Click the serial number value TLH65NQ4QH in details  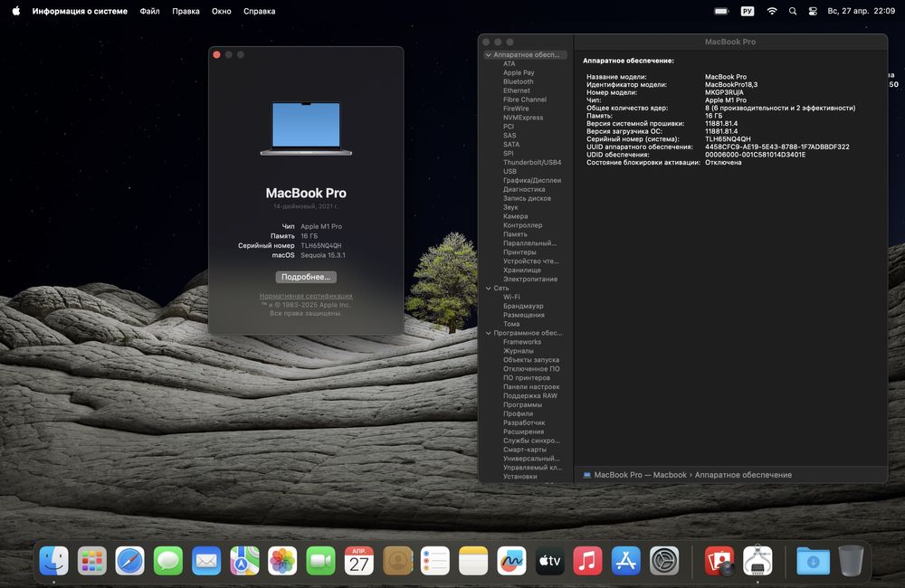[728, 139]
